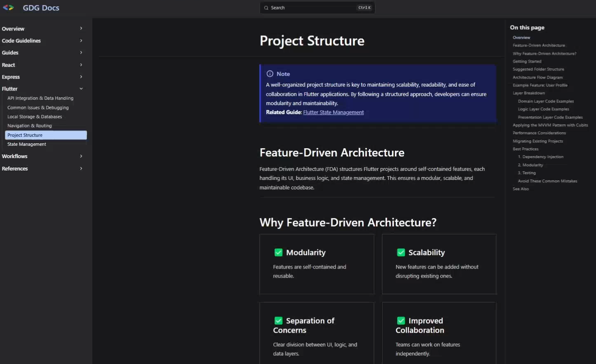Click the Scalability card title
596x364 pixels.
[x=427, y=252]
